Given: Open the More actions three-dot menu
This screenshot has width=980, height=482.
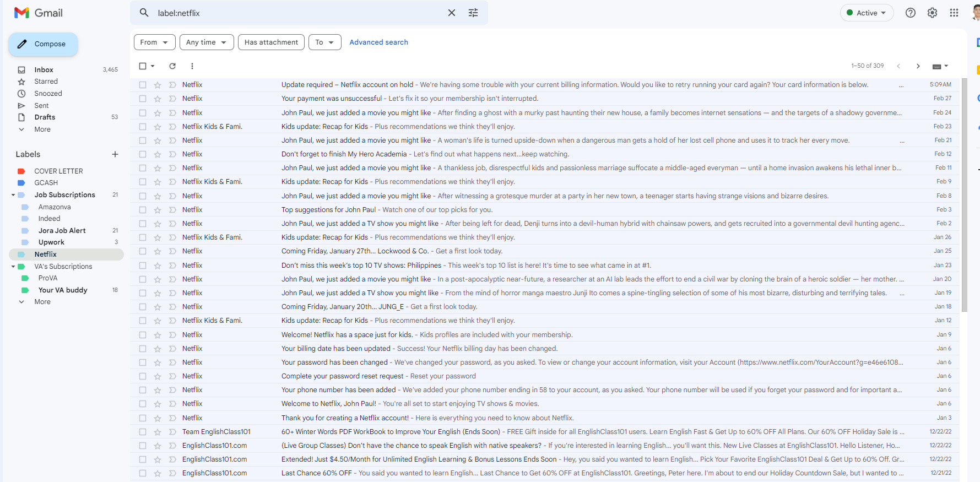Looking at the screenshot, I should 192,66.
